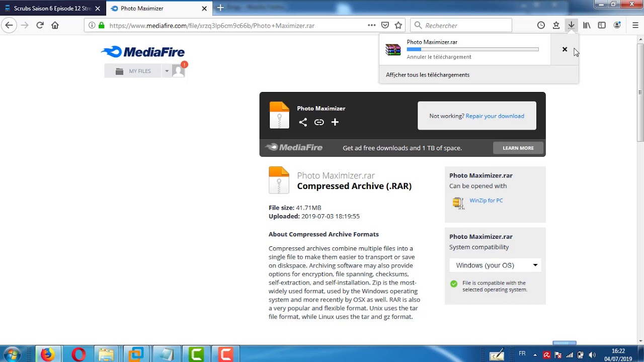This screenshot has height=362, width=644.
Task: Open the Firefox hamburger menu
Action: pos(635,25)
